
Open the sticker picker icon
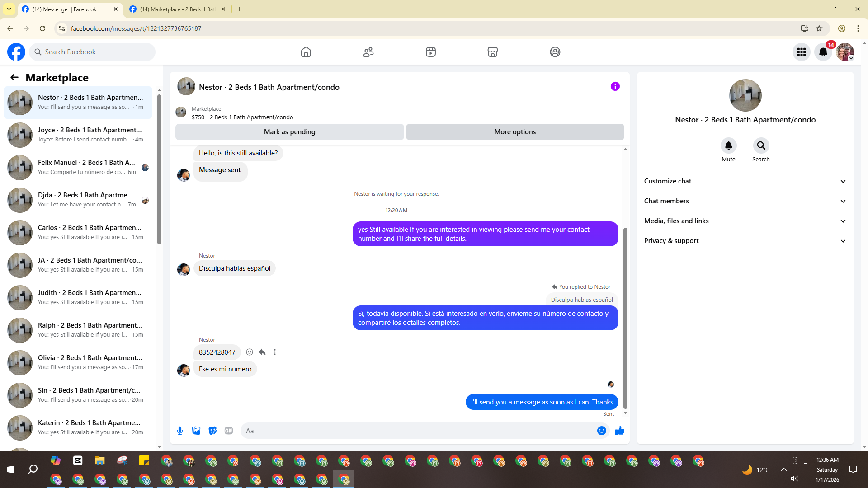coord(212,431)
